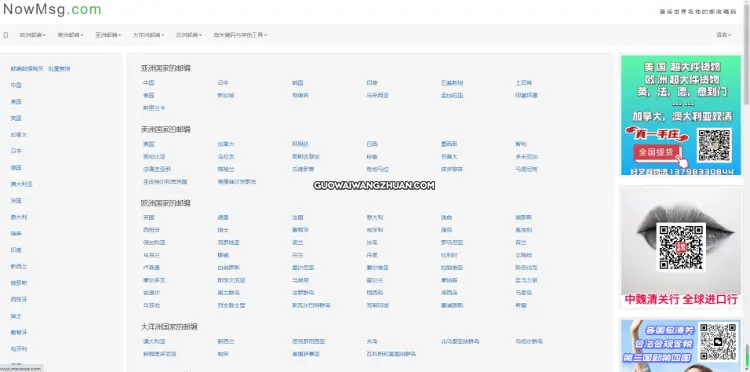Open 新加坡 under 亚洲国家的邮编
Image resolution: width=750 pixels, height=372 pixels.
click(x=226, y=95)
